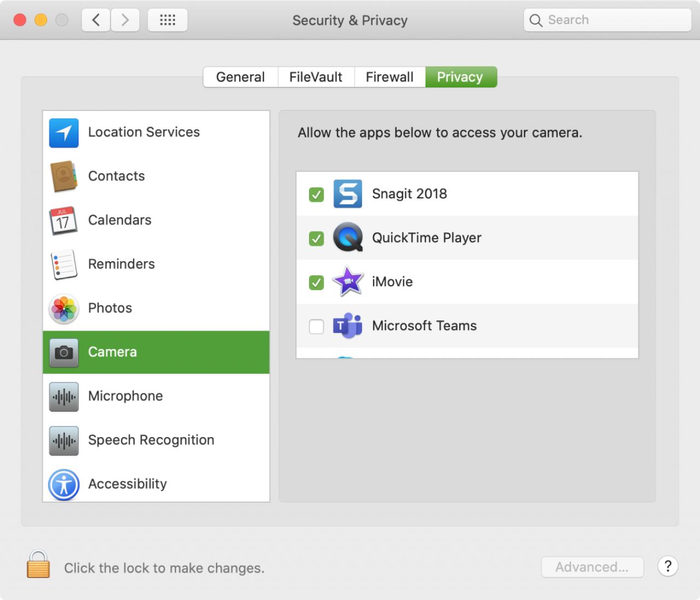
Task: Select Calendars label in the privacy list
Action: pos(120,220)
